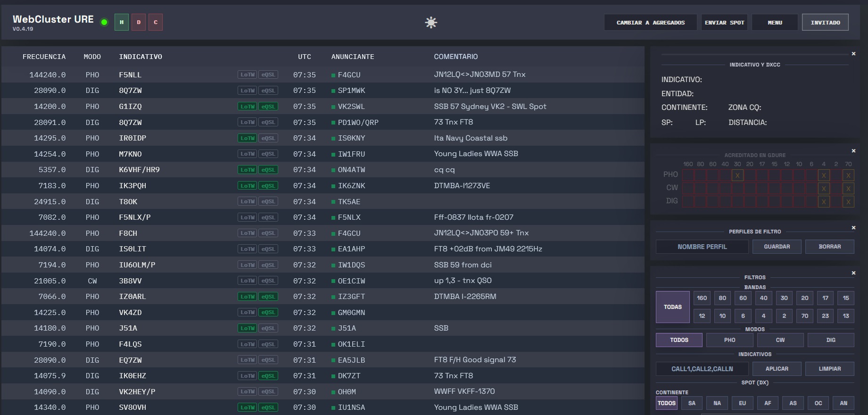Click the red D button in header
The height and width of the screenshot is (415, 868).
pos(139,22)
